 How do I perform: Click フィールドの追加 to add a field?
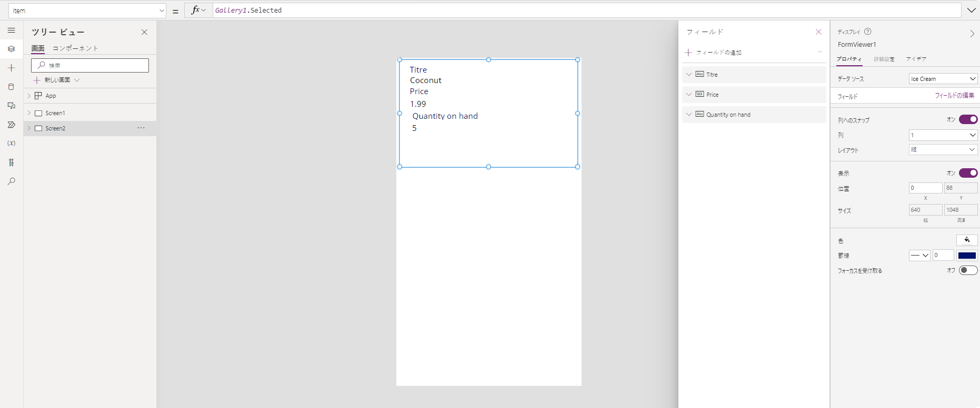(x=714, y=53)
